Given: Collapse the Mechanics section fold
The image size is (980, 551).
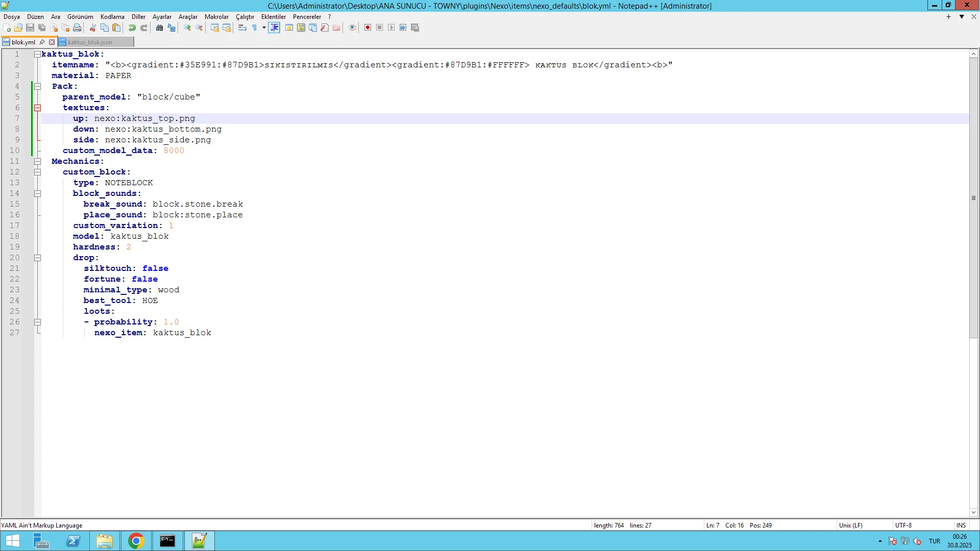Looking at the screenshot, I should [x=37, y=161].
